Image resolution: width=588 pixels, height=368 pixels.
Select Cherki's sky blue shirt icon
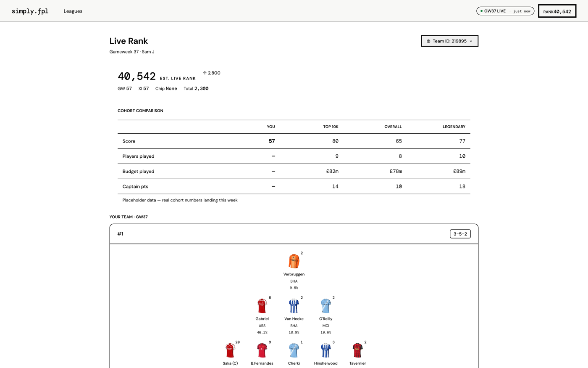coord(294,350)
